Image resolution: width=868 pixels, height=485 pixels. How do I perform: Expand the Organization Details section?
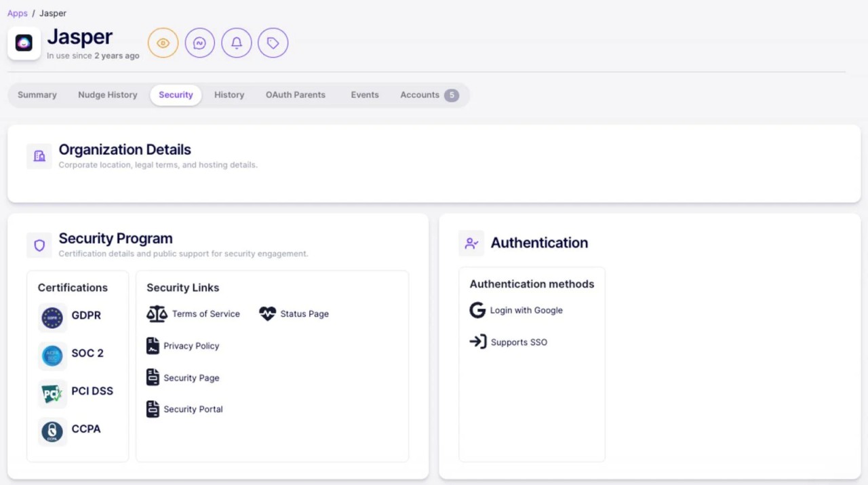(125, 150)
